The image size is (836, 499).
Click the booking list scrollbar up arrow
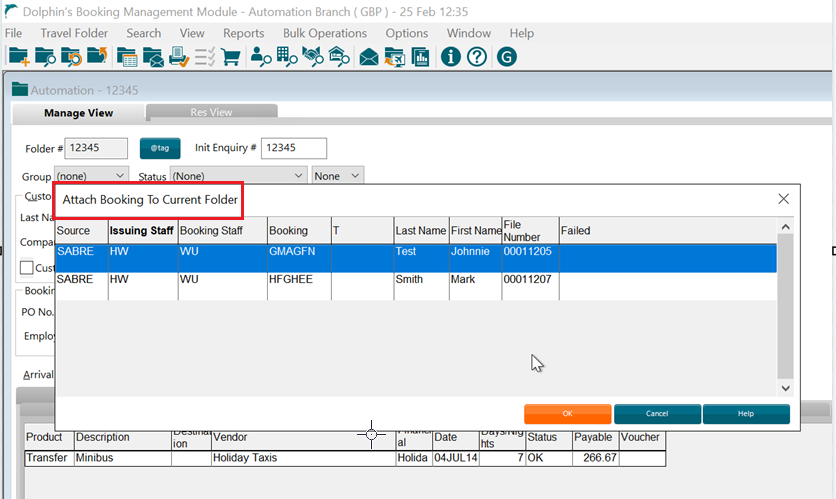click(x=785, y=227)
